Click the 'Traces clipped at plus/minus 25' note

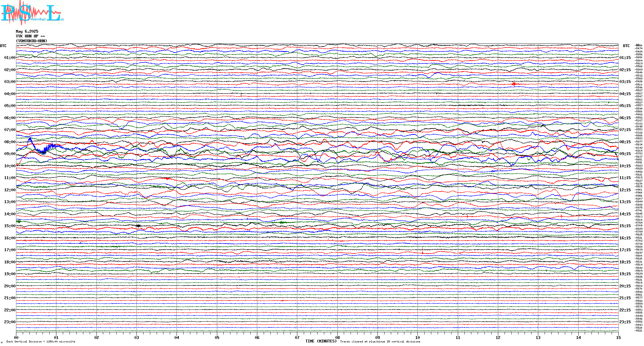pos(368,342)
